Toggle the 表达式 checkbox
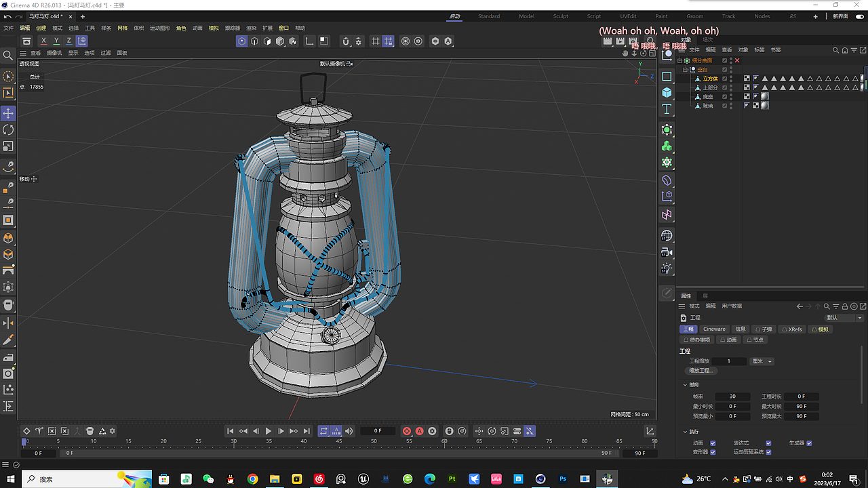 click(x=768, y=443)
